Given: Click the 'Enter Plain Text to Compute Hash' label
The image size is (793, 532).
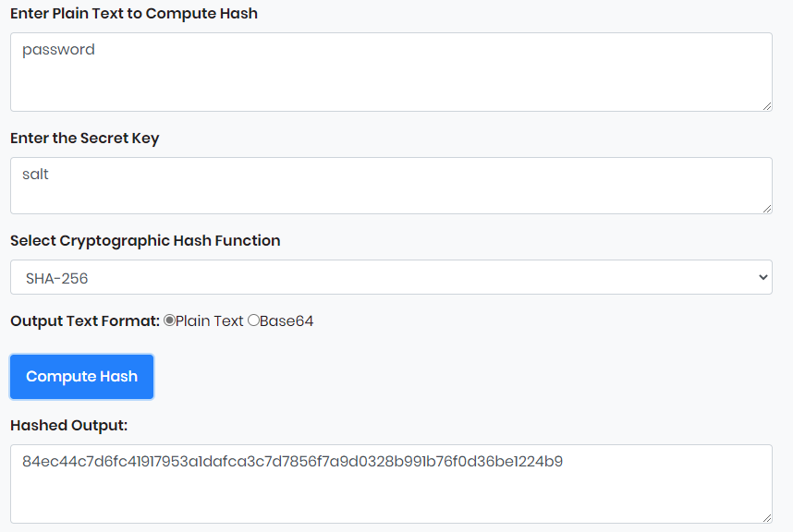Looking at the screenshot, I should point(134,14).
